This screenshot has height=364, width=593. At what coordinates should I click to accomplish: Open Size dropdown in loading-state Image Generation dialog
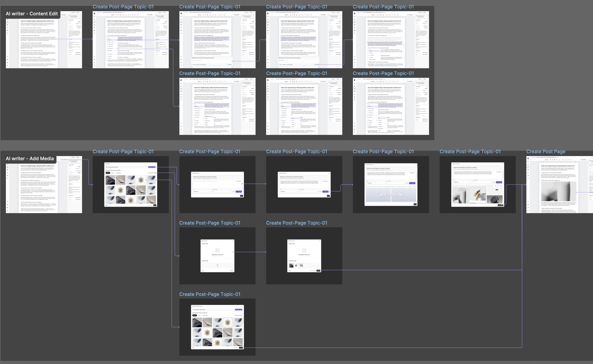[x=376, y=183]
